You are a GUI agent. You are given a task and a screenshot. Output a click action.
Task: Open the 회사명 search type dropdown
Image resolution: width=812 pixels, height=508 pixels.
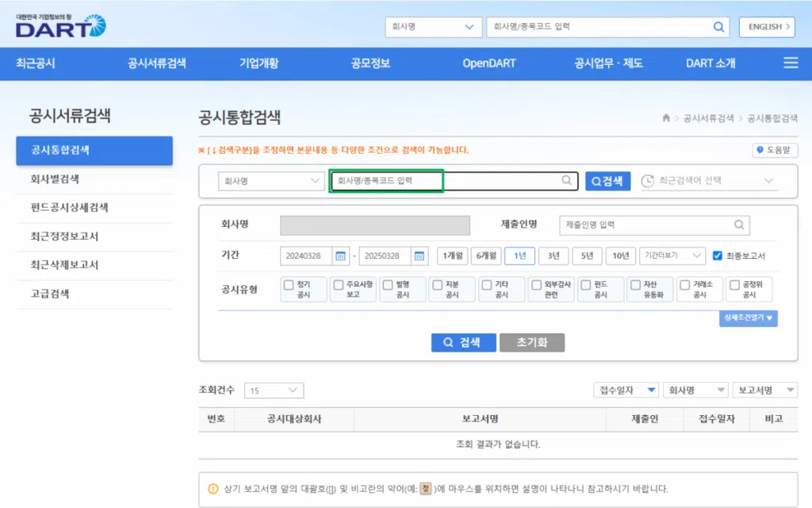270,181
